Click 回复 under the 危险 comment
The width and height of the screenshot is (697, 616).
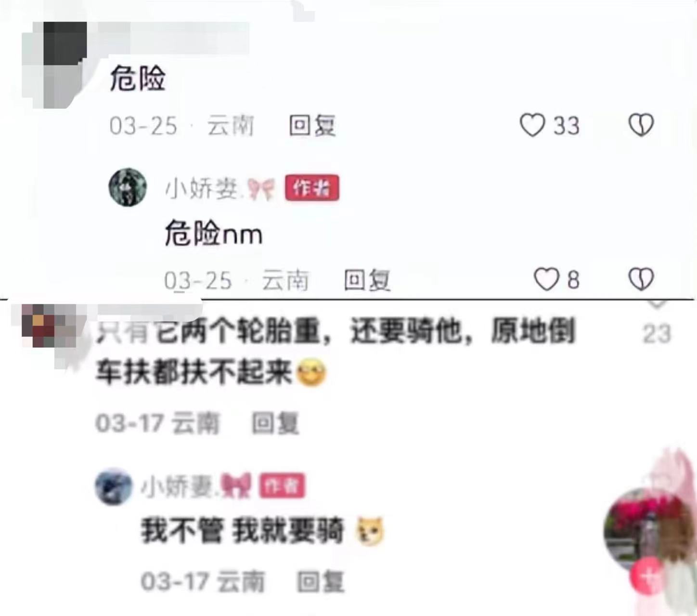click(x=312, y=126)
